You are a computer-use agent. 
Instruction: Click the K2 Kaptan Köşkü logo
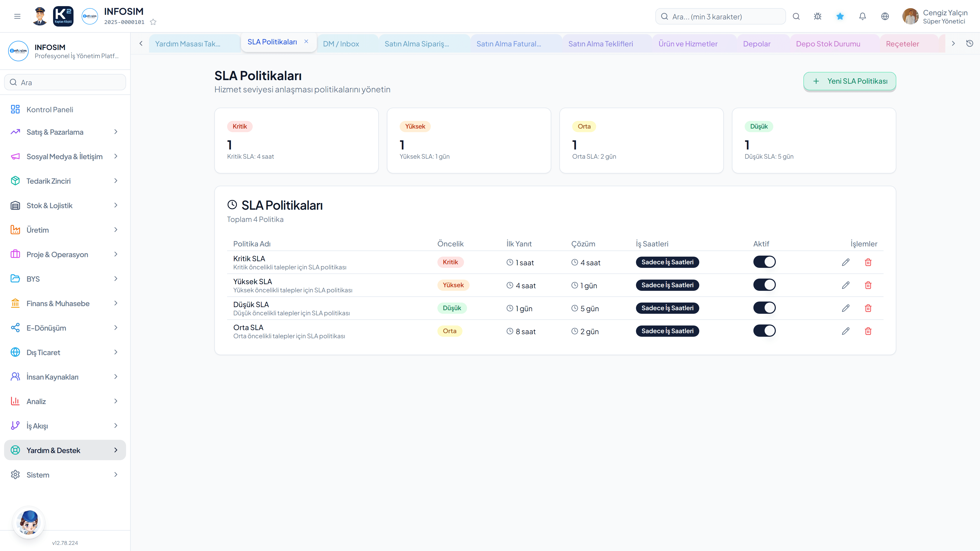(x=63, y=16)
